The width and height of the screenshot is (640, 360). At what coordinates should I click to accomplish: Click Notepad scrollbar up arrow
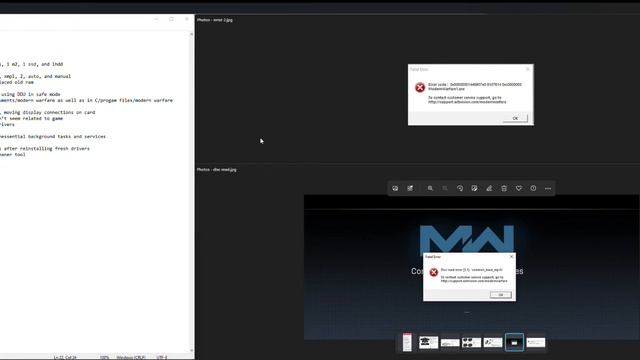coord(192,34)
